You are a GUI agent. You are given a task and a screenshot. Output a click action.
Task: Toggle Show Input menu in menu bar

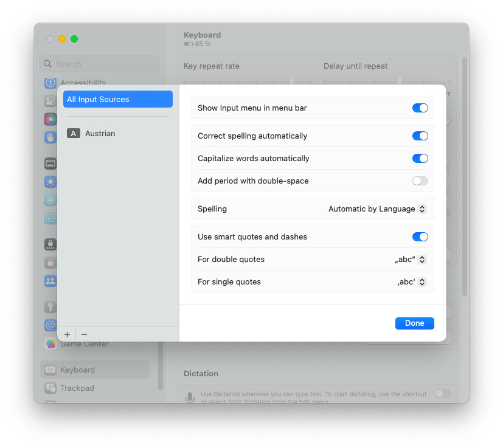click(x=420, y=108)
